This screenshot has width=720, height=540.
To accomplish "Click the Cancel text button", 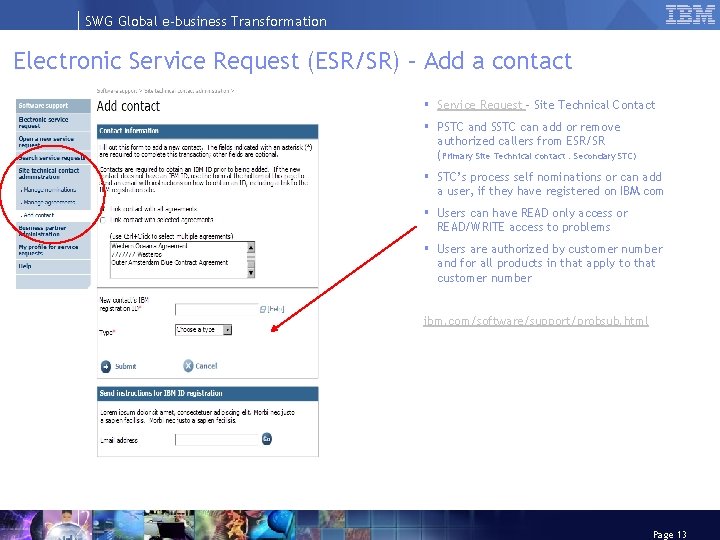I will [x=206, y=366].
